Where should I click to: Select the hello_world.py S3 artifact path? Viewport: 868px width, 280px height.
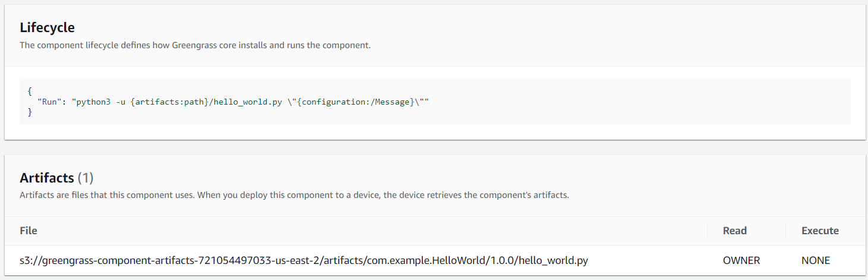point(304,260)
